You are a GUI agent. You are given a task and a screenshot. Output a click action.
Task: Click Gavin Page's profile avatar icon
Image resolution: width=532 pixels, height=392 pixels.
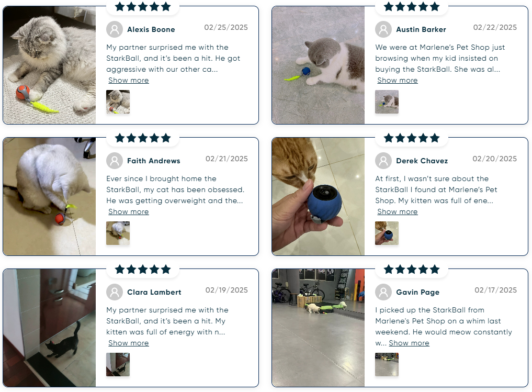383,292
